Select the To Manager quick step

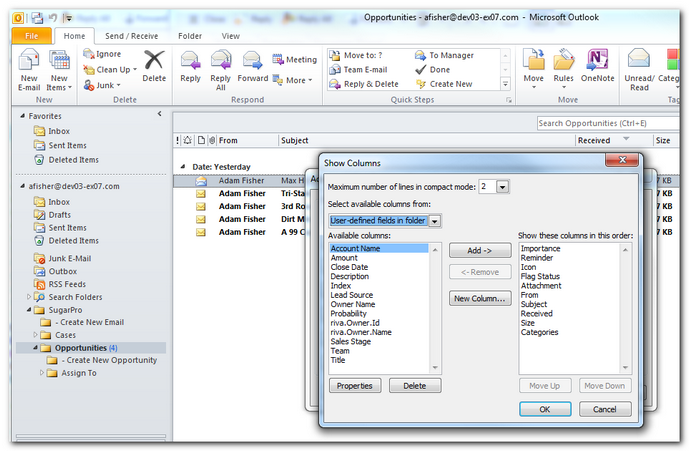pos(444,55)
